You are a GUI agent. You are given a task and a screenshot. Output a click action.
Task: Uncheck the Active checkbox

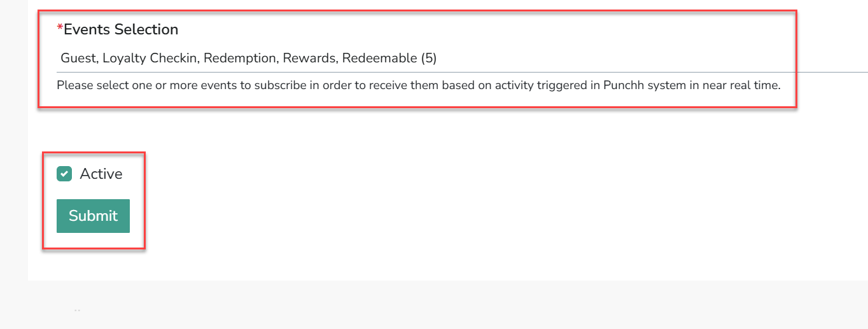64,174
